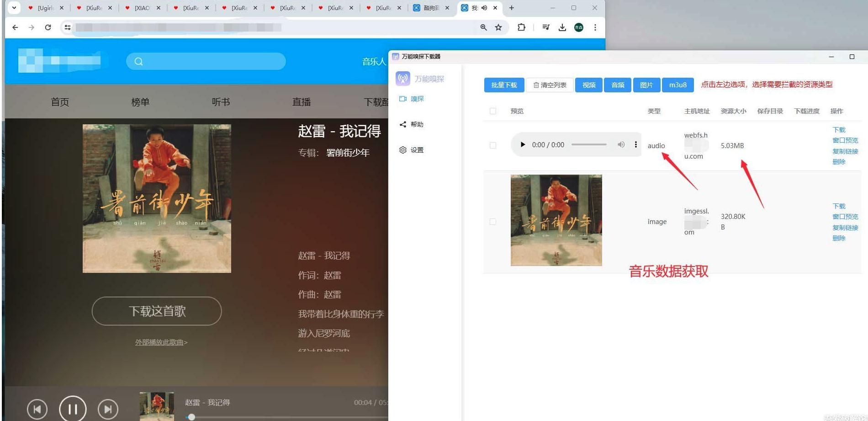Click the music site search box
Screen dimensions: 868x421
click(x=206, y=61)
